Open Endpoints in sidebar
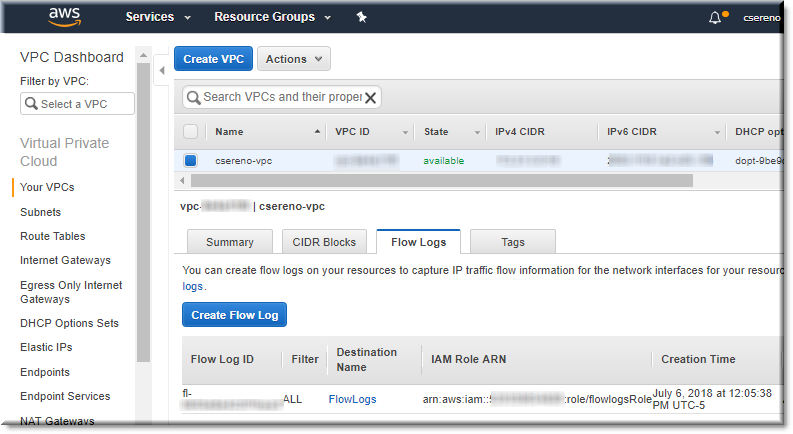 (x=45, y=372)
